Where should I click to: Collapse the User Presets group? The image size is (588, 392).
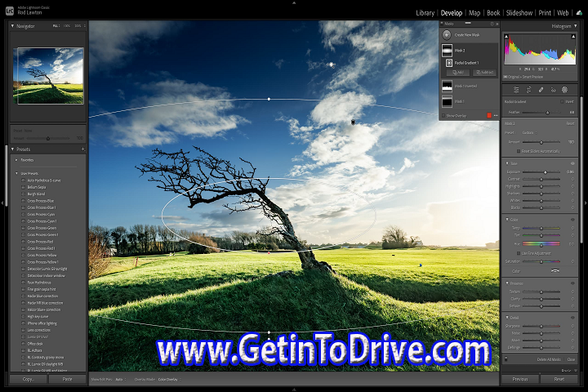point(16,173)
